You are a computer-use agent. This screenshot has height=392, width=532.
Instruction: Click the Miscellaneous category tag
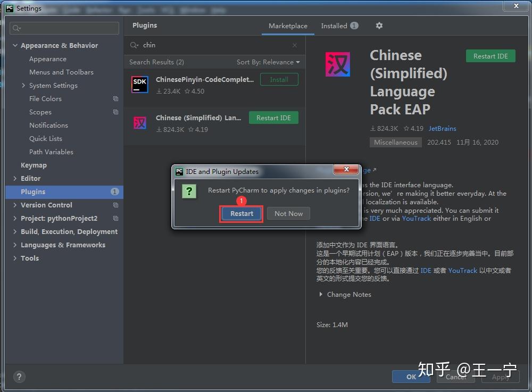point(396,143)
